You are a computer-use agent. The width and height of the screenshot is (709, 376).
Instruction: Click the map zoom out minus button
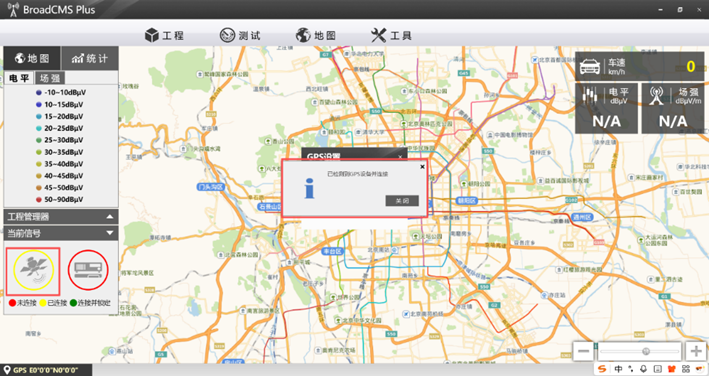point(583,351)
